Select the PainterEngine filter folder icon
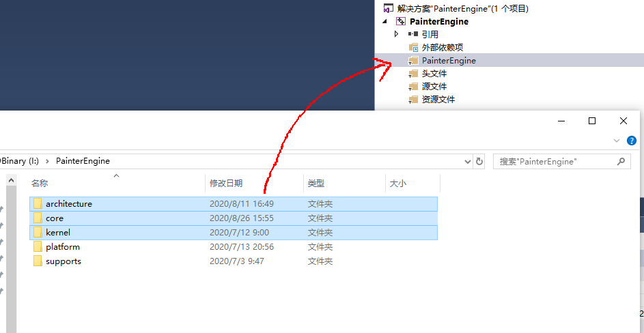 [x=413, y=61]
